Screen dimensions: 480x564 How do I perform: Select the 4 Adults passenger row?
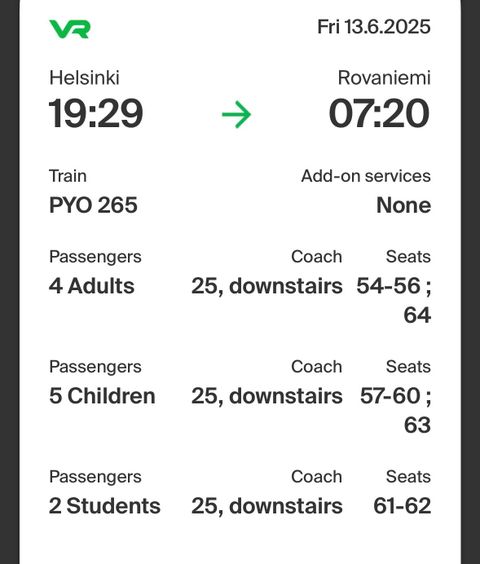240,286
